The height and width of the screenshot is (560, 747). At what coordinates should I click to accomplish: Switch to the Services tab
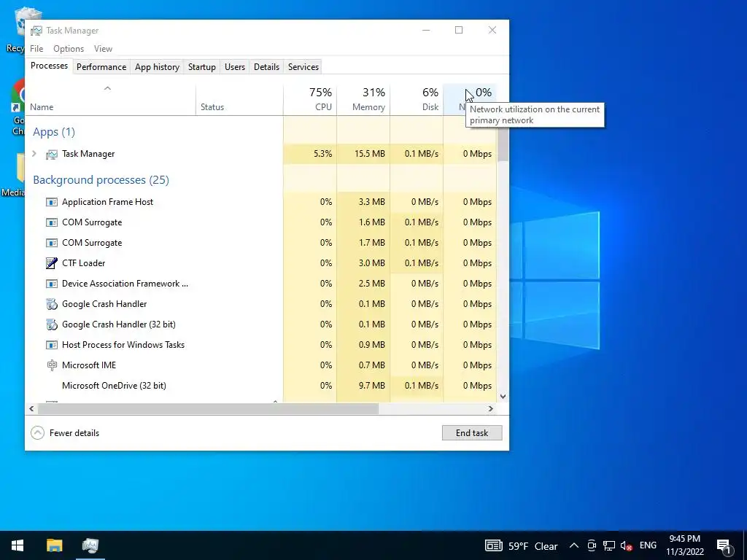tap(303, 67)
